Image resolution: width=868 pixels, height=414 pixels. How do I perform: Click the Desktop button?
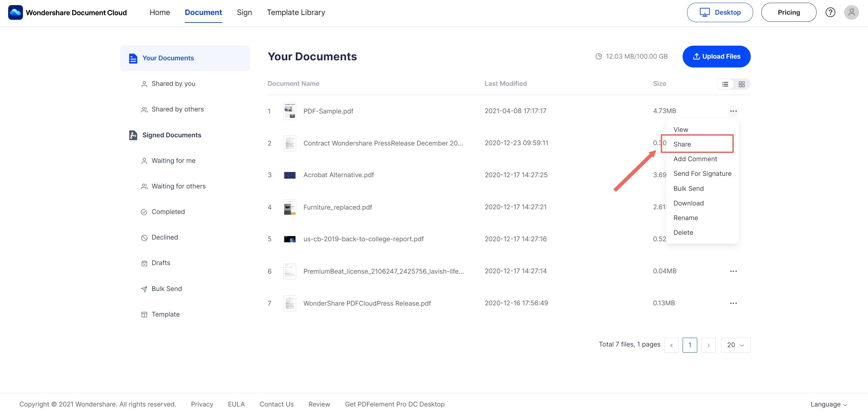point(720,12)
